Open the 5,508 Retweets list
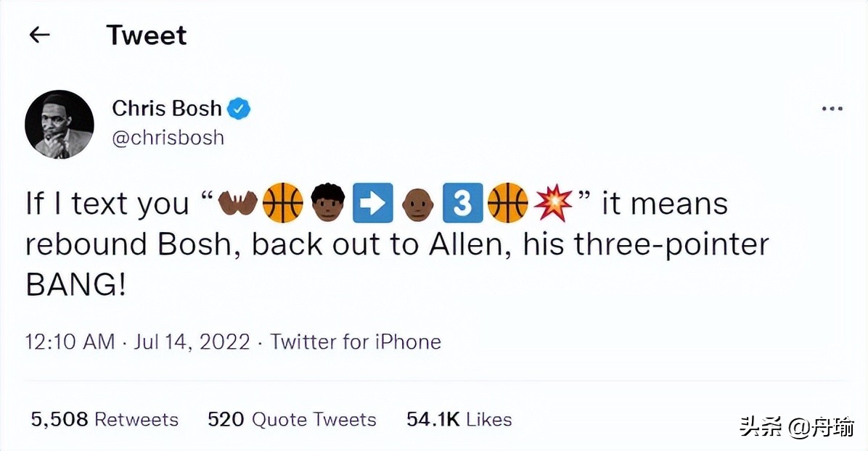This screenshot has height=451, width=868. coord(104,418)
